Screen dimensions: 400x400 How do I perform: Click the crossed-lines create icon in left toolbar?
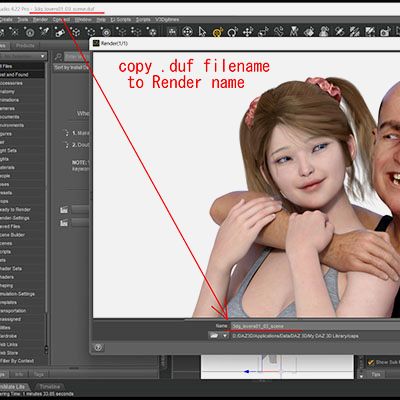pyautogui.click(x=14, y=32)
